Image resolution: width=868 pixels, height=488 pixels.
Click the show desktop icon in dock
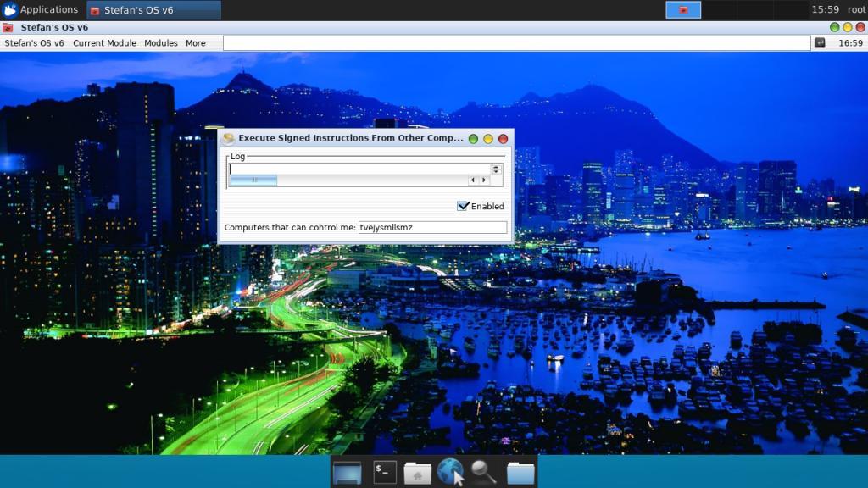(348, 472)
